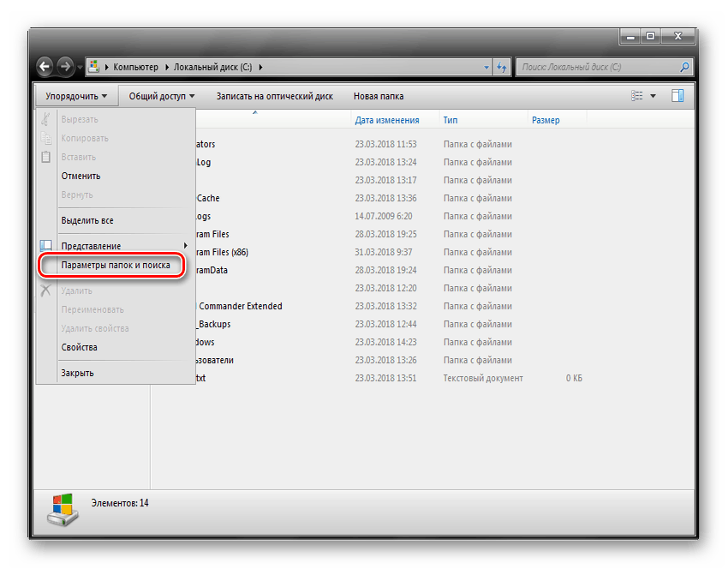Choose Выделить все from the menu
Screen dimensions: 728x569
click(x=87, y=220)
